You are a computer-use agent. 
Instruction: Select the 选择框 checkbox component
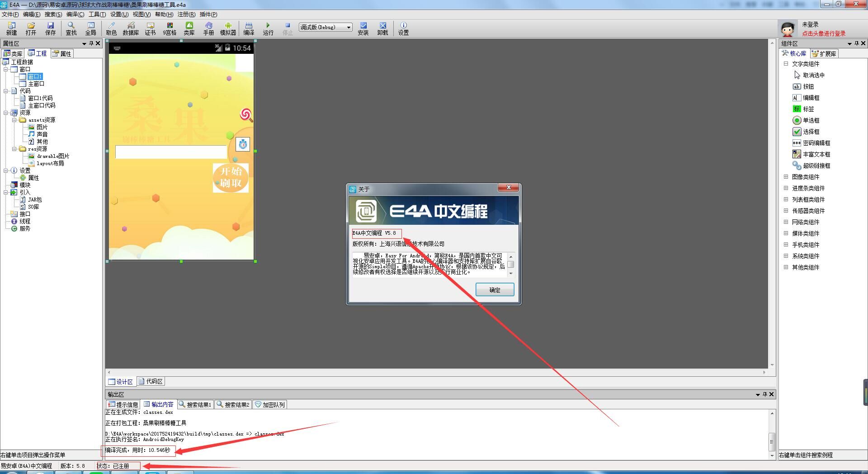[811, 132]
